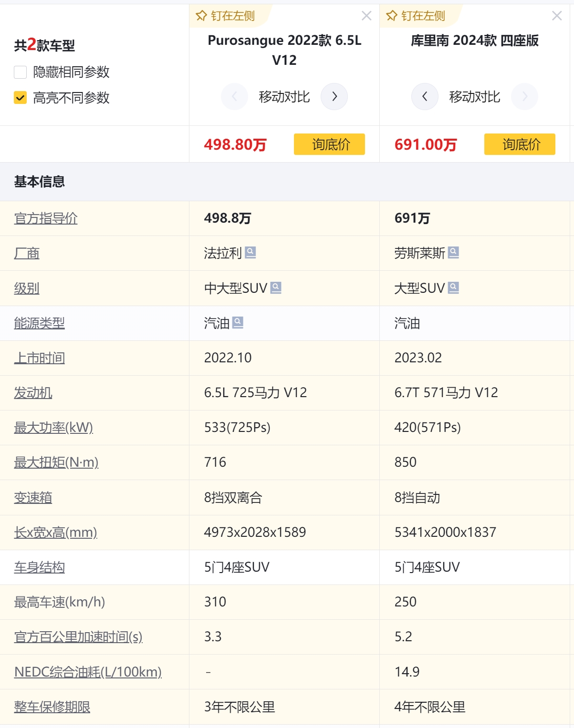Image resolution: width=574 pixels, height=728 pixels.
Task: Open magnifier icon next to 劳斯莱斯
Action: tap(454, 252)
